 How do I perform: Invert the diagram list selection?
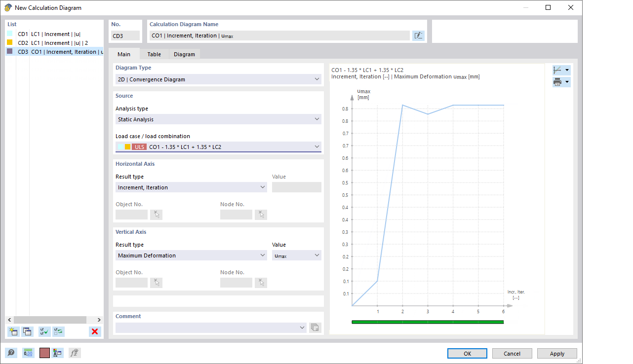58,331
